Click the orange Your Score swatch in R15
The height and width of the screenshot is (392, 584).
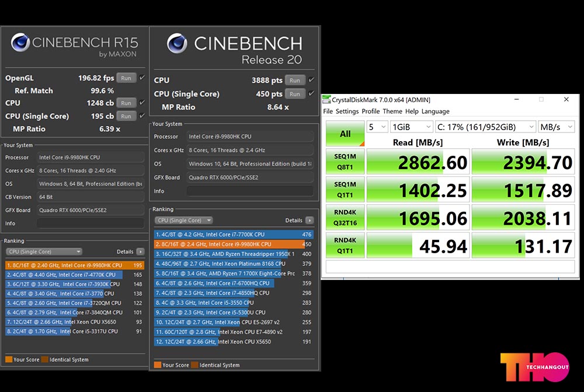tap(9, 359)
